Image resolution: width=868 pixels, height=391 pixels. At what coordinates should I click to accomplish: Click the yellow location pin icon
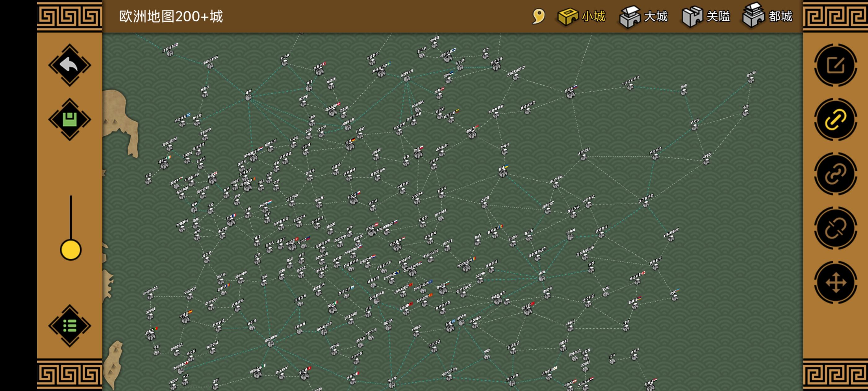(538, 16)
